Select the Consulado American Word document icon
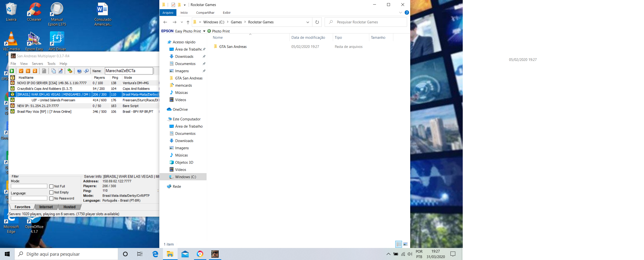Image resolution: width=644 pixels, height=260 pixels. pos(103,14)
